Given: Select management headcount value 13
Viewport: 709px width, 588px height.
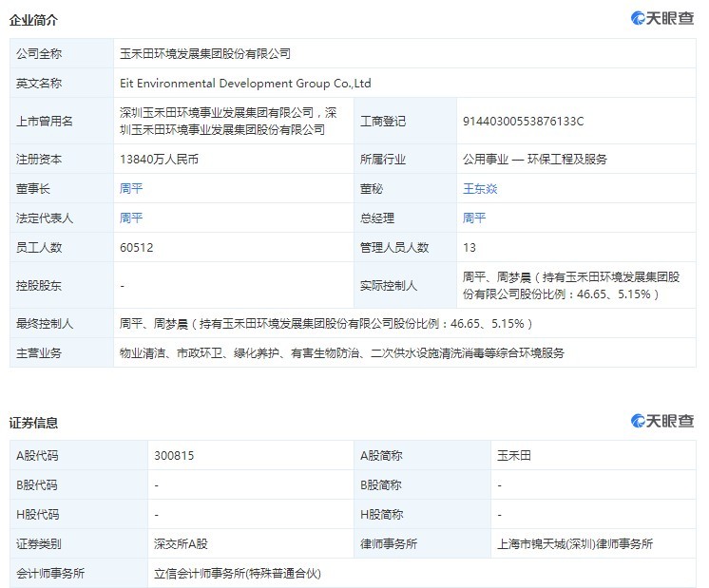Looking at the screenshot, I should click(469, 247).
